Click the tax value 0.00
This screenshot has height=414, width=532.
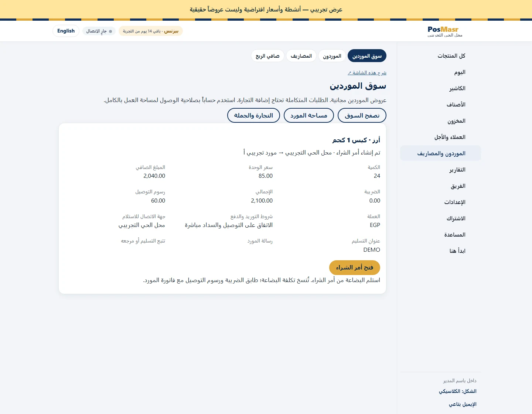point(375,201)
